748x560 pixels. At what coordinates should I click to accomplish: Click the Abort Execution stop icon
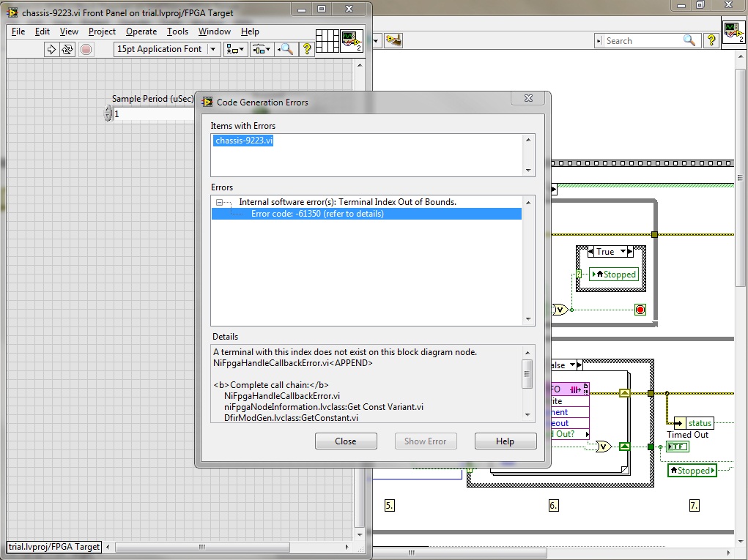pos(86,49)
